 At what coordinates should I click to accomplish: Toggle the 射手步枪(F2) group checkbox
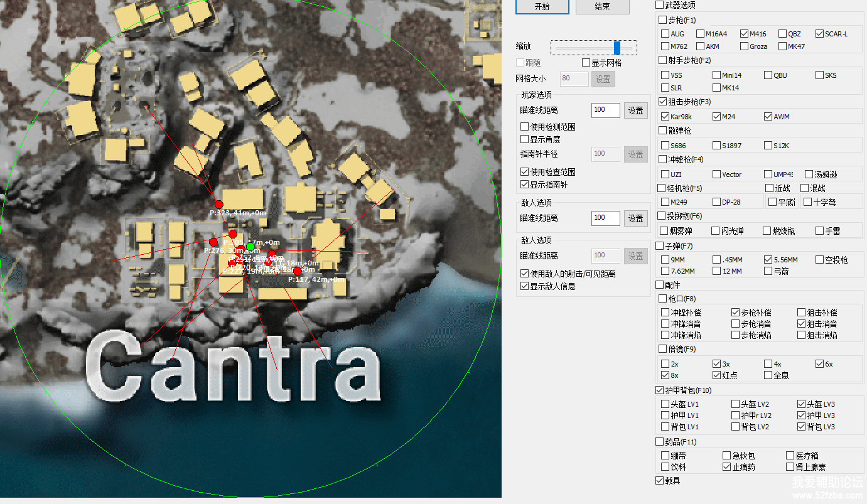coord(662,60)
